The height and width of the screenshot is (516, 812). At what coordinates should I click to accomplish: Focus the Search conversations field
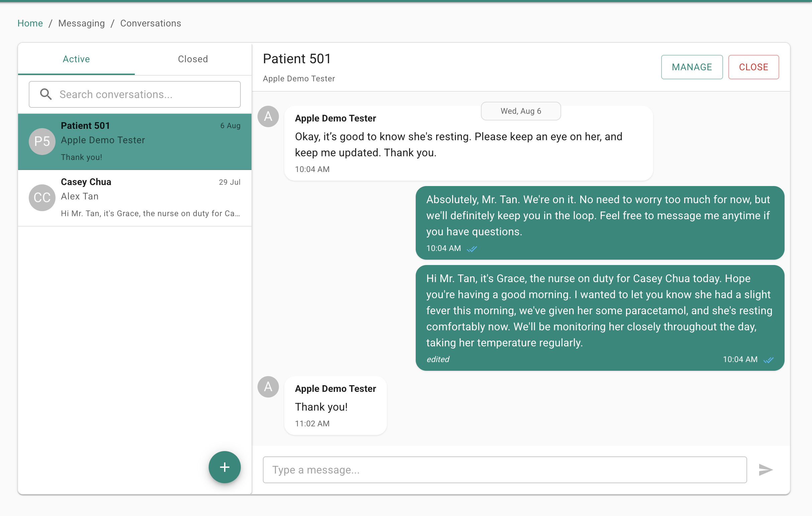point(145,94)
